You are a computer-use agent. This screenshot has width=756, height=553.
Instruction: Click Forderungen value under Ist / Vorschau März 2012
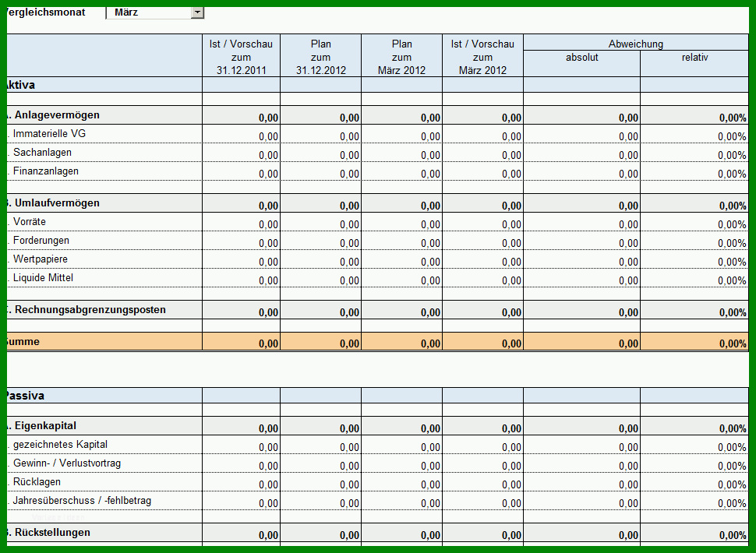pos(511,243)
